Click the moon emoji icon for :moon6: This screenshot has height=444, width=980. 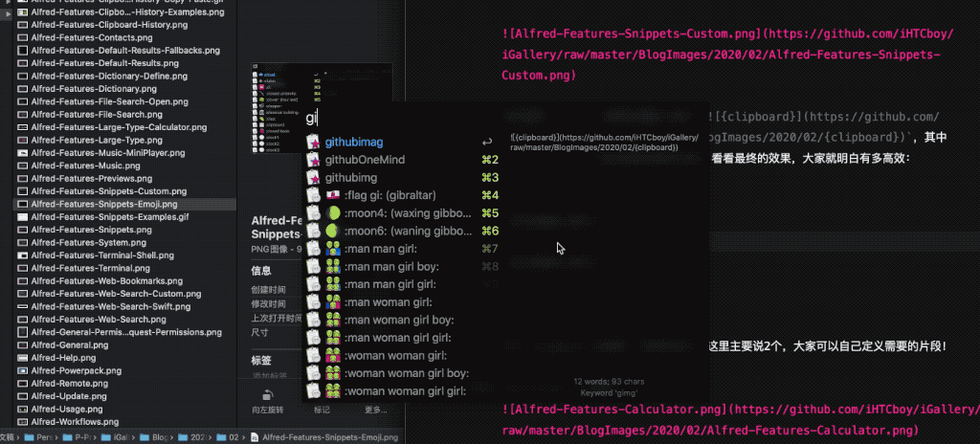coord(333,231)
